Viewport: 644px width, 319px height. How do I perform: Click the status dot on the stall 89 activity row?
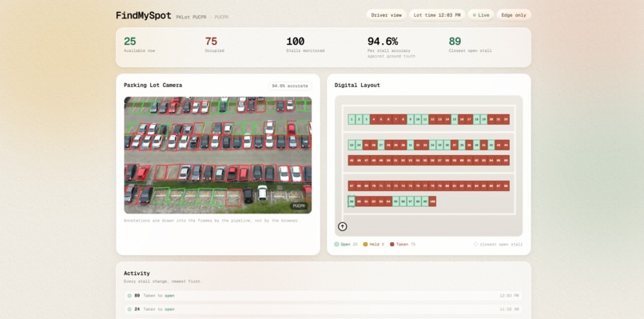[129, 296]
